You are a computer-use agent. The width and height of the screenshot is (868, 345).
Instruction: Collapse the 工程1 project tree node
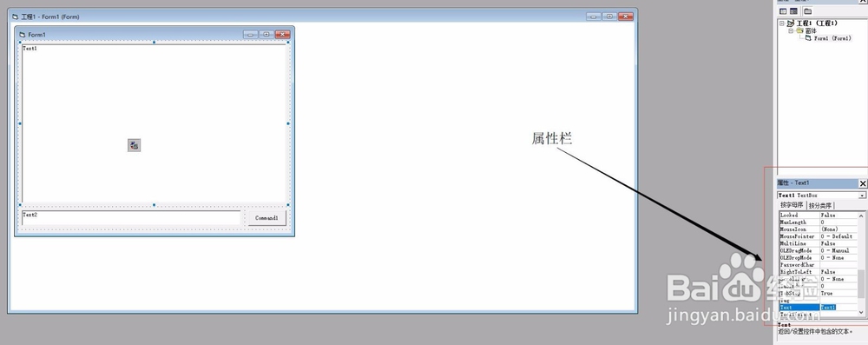pyautogui.click(x=782, y=23)
